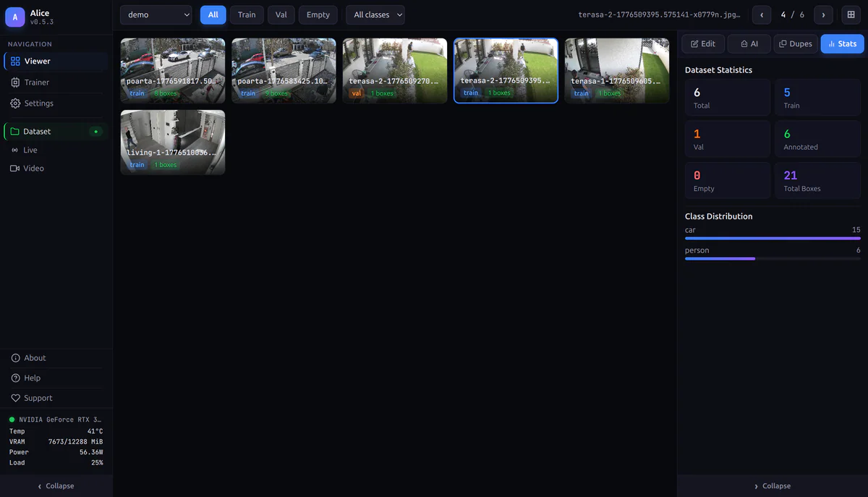Switch to the Dupes tab
Image resolution: width=868 pixels, height=497 pixels.
pyautogui.click(x=796, y=43)
